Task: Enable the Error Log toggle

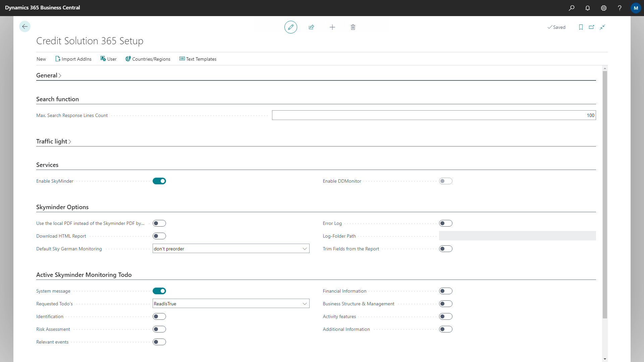Action: pos(446,223)
